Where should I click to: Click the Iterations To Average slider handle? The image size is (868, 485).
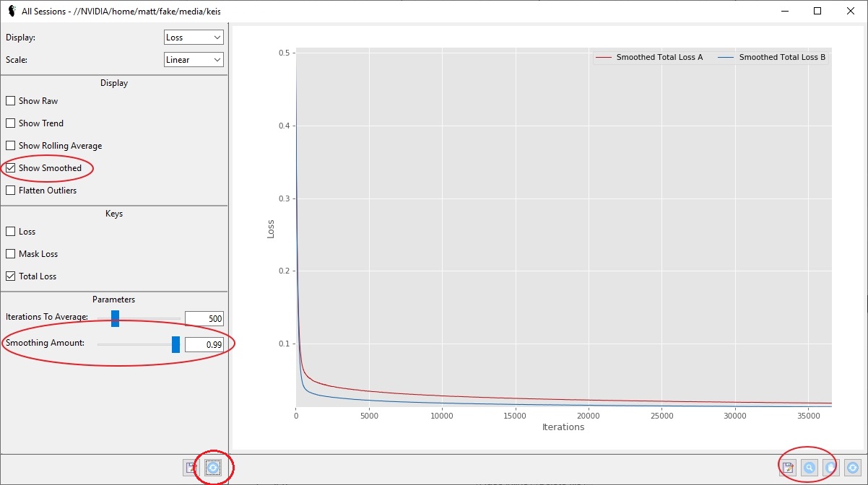click(115, 318)
